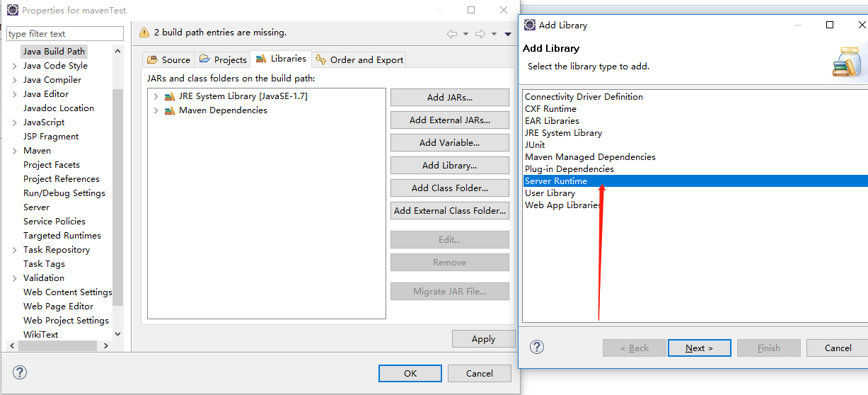The height and width of the screenshot is (395, 868).
Task: Click the properties tree vertical scrollbar
Action: click(117, 198)
